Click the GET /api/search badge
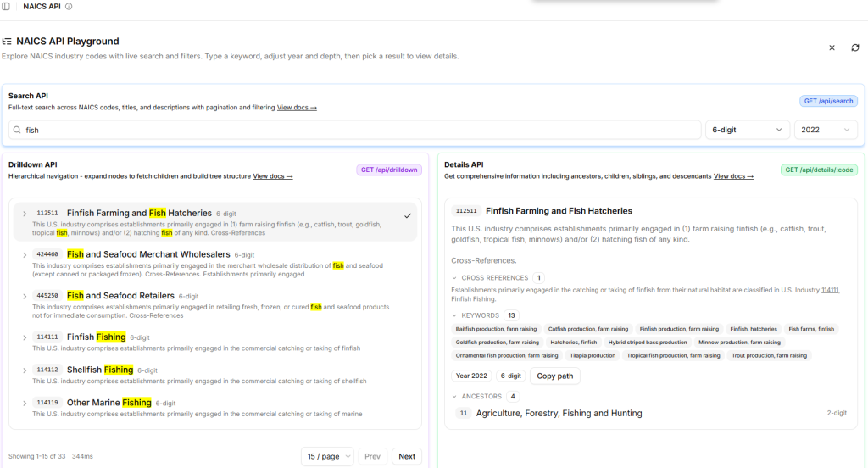Viewport: 868px width, 468px height. 828,101
